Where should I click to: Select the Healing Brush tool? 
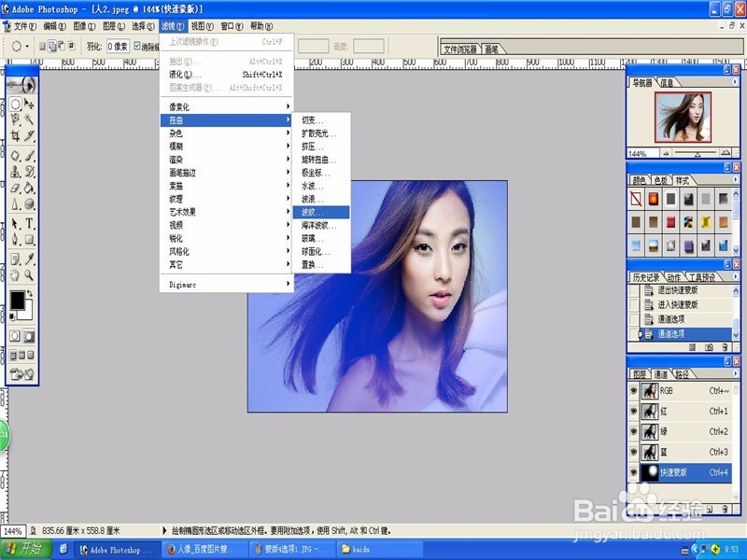pyautogui.click(x=15, y=155)
